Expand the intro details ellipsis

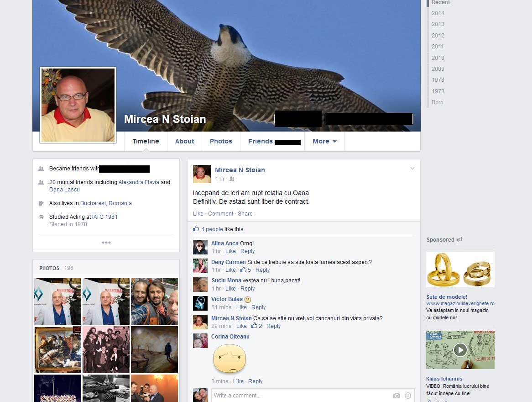pos(106,243)
